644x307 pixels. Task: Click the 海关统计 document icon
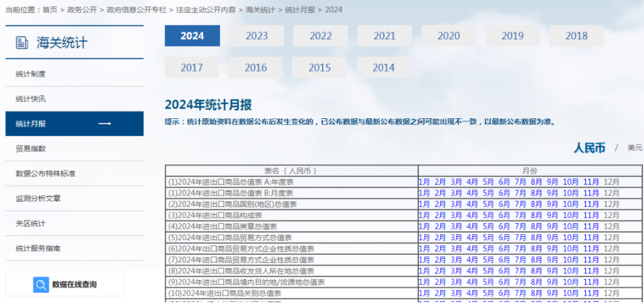coord(22,43)
